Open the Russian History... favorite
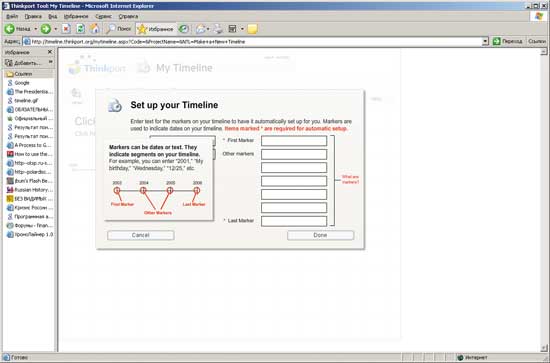The image size is (550, 363). (30, 190)
